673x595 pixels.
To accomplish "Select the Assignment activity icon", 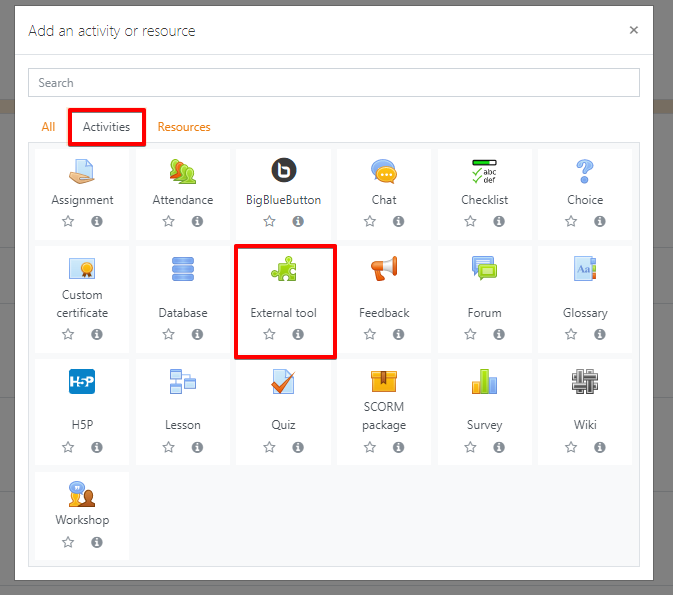I will click(x=82, y=170).
